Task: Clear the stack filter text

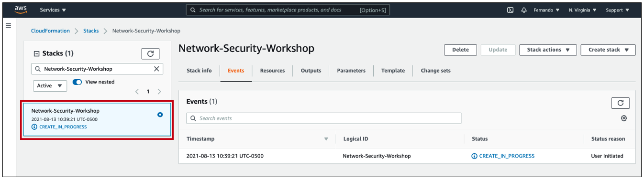Action: coord(156,69)
